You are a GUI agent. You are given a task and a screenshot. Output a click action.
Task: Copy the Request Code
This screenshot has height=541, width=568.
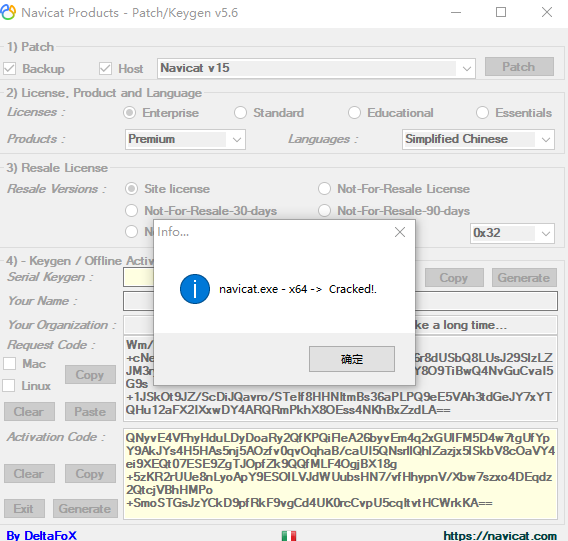[x=90, y=375]
